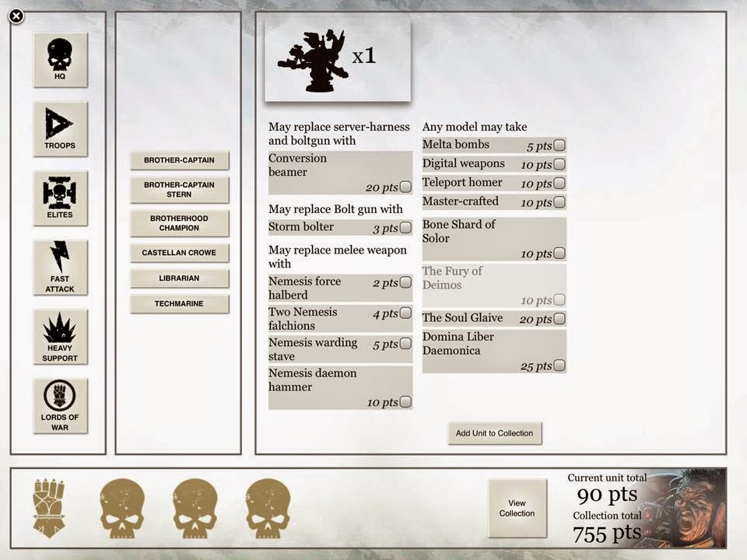Choose Brother-Captain unit
The image size is (747, 560).
coord(179,160)
